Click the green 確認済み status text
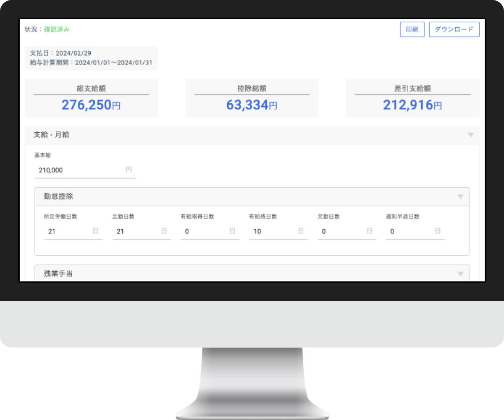 pos(57,29)
